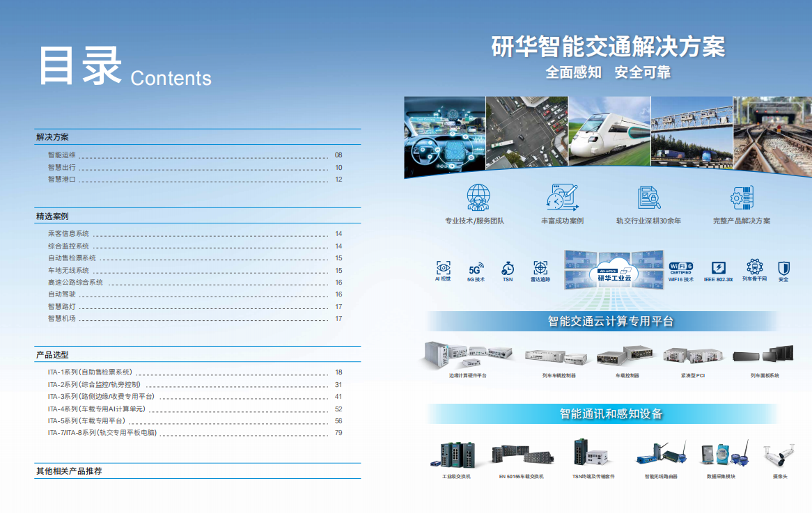Viewport: 812px width, 513px height.
Task: Click the WiFi 6 Certified icon
Action: click(681, 268)
